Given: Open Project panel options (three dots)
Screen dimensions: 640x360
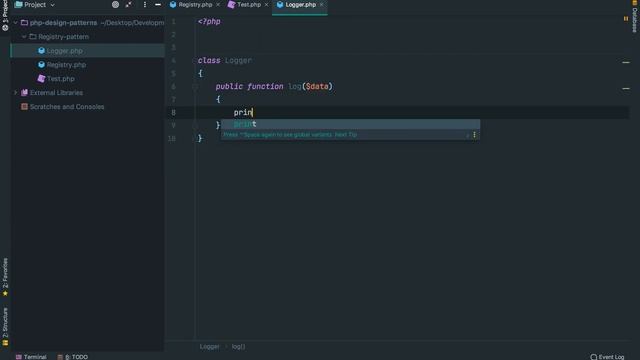Looking at the screenshot, I should 144,5.
